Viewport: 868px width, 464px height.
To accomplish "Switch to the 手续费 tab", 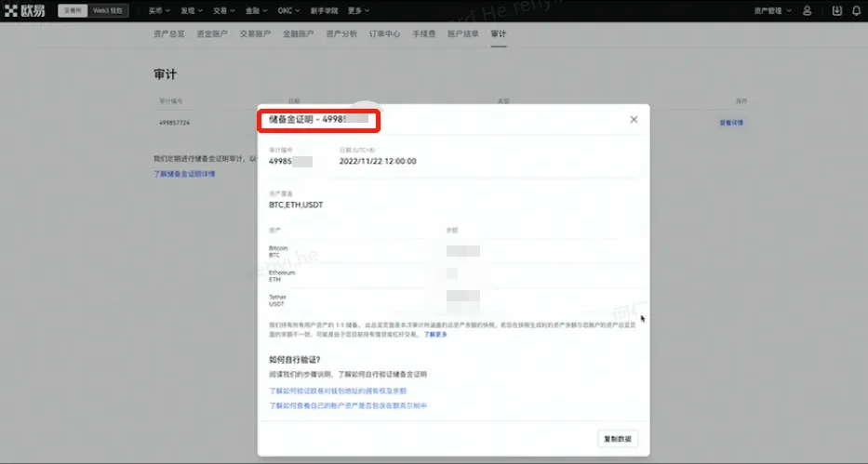I will click(424, 33).
